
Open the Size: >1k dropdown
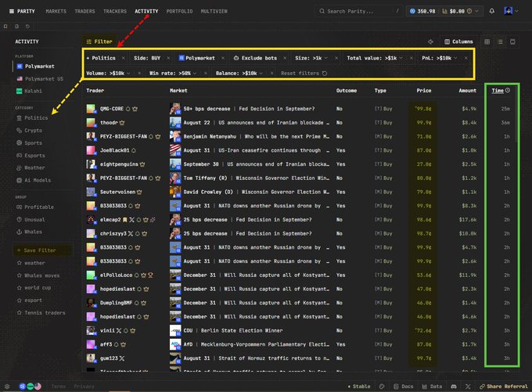point(311,58)
